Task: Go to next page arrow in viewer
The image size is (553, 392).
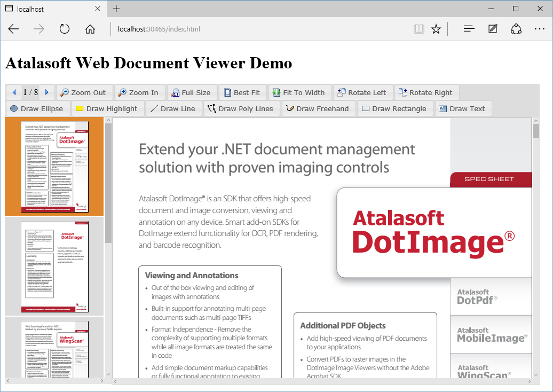Action: pos(46,92)
